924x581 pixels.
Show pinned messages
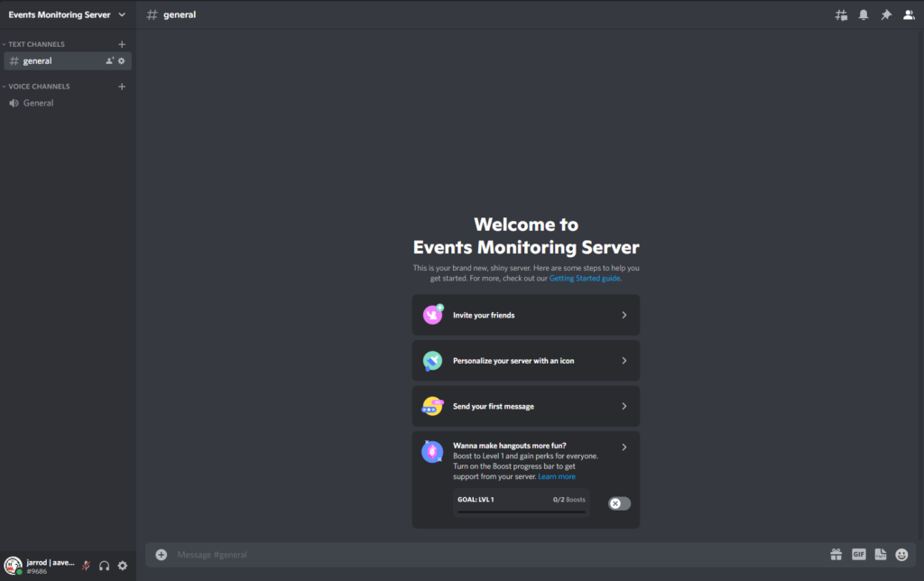point(886,14)
